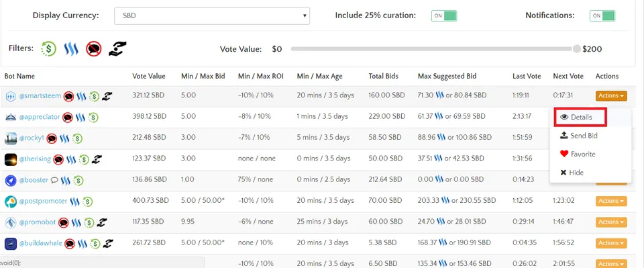The image size is (644, 268).
Task: Open the Actions dropdown for @promobot
Action: pos(611,222)
